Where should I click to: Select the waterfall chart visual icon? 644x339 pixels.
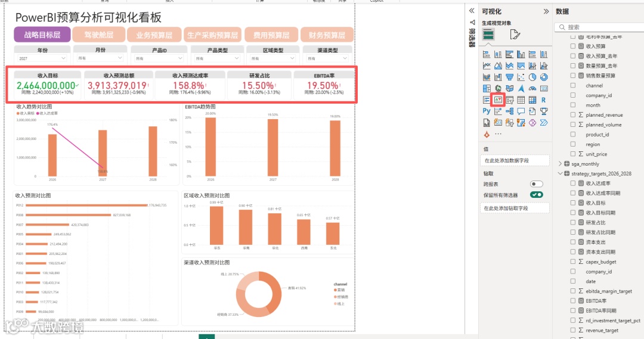tap(498, 77)
